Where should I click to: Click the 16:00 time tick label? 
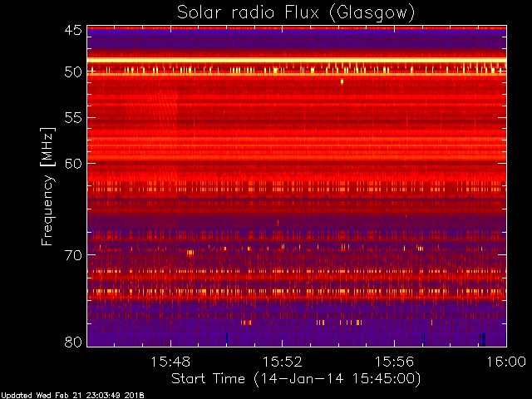[506, 362]
